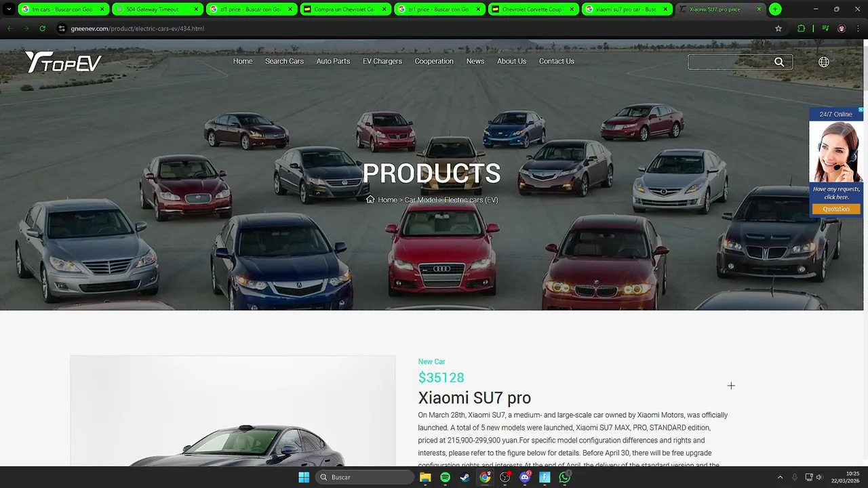The width and height of the screenshot is (868, 488).
Task: Open the tab search dropdown arrow
Action: coord(9,9)
